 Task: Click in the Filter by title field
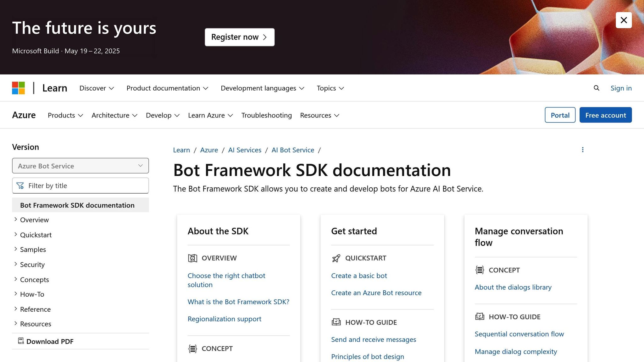coord(80,186)
